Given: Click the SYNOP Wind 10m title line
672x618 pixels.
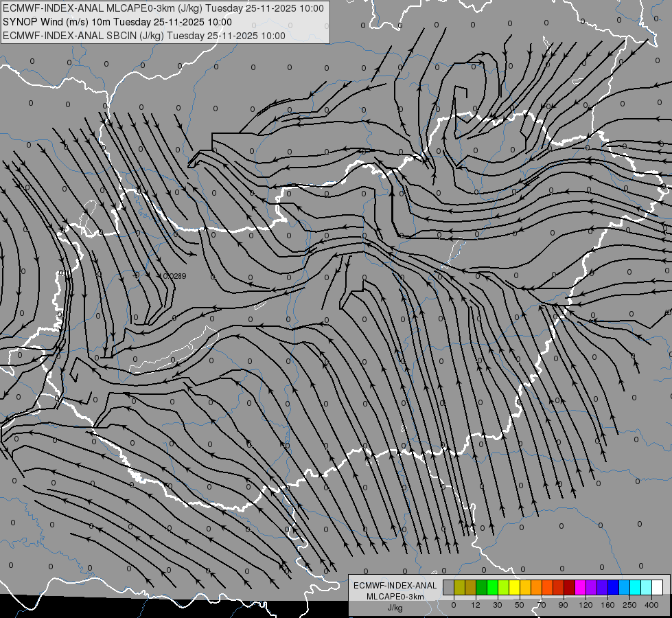Looking at the screenshot, I should click(117, 22).
